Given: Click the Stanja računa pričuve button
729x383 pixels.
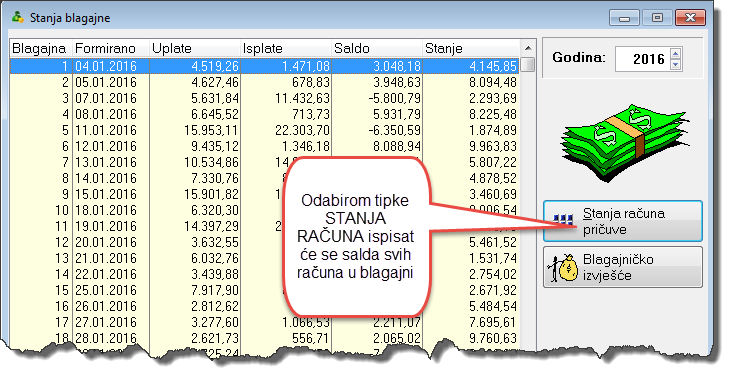Looking at the screenshot, I should tap(623, 221).
